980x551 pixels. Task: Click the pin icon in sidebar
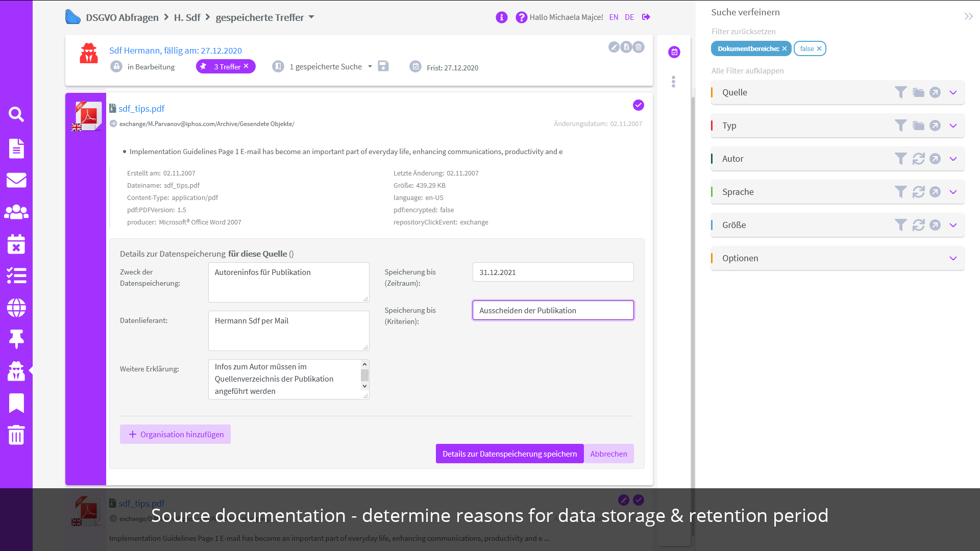coord(16,339)
